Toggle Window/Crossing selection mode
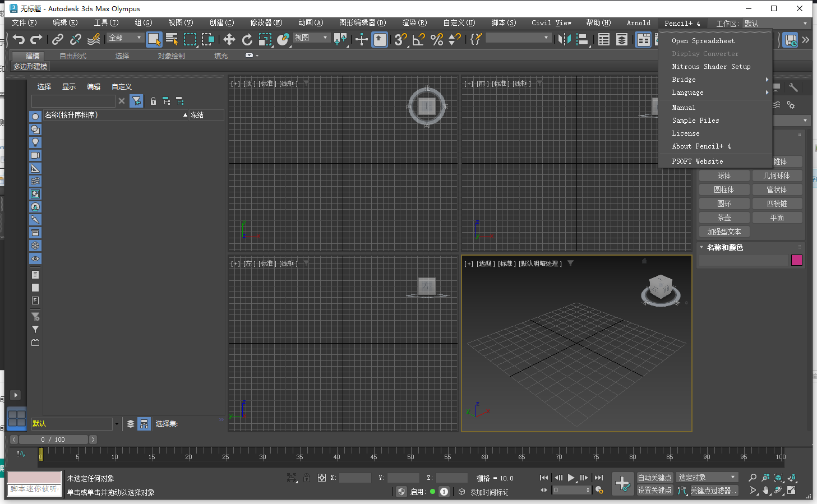The width and height of the screenshot is (817, 504). 208,39
